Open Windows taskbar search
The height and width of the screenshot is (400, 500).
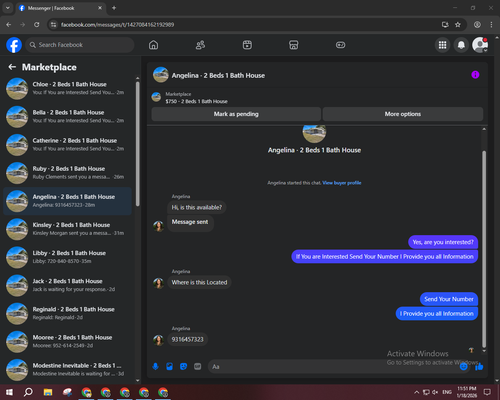pos(28,392)
